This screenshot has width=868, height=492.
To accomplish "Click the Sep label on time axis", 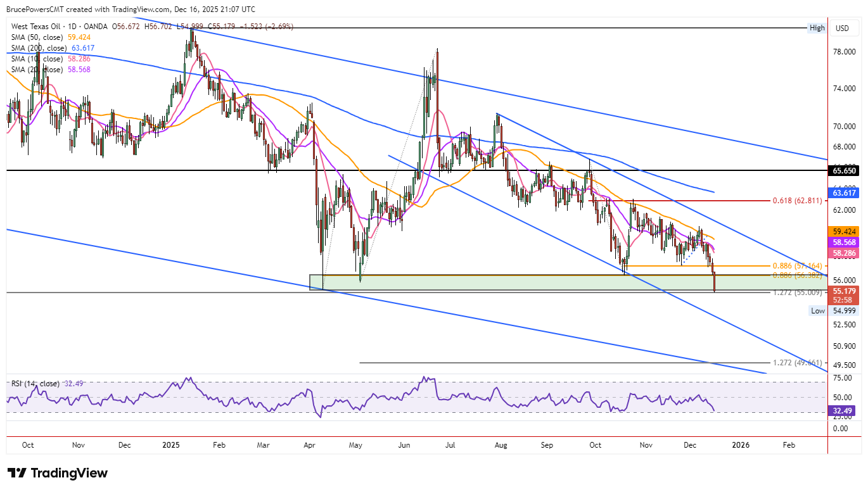I will 548,445.
